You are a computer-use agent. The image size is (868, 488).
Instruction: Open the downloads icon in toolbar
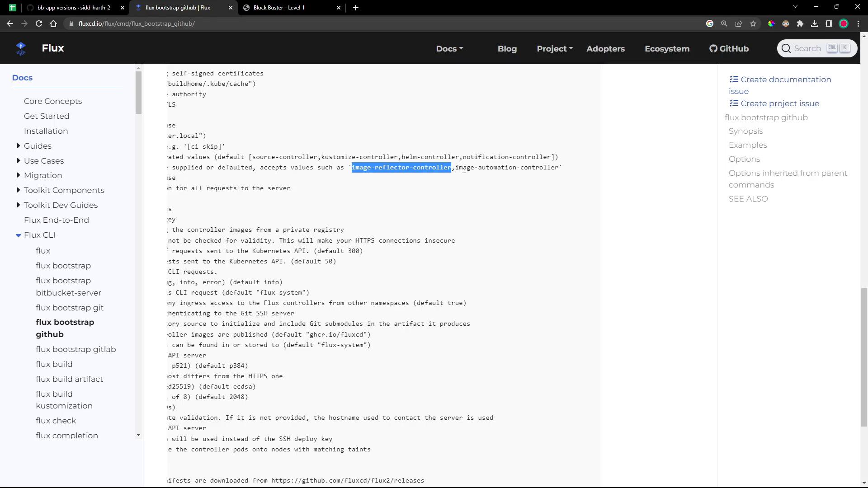click(815, 23)
